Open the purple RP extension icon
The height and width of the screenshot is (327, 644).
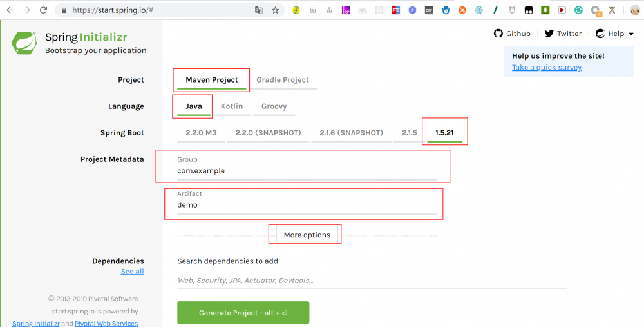click(346, 10)
